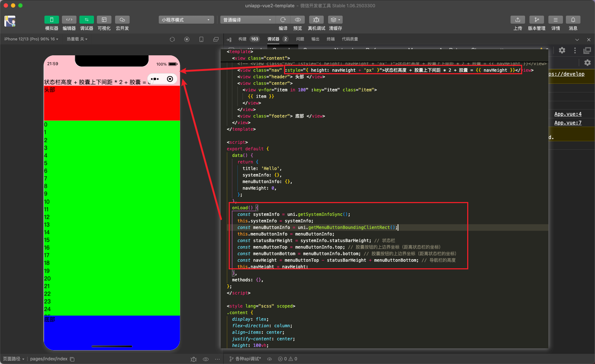Switch to the 问题 problems tab
Viewport: 595px width, 364px height.
point(300,39)
